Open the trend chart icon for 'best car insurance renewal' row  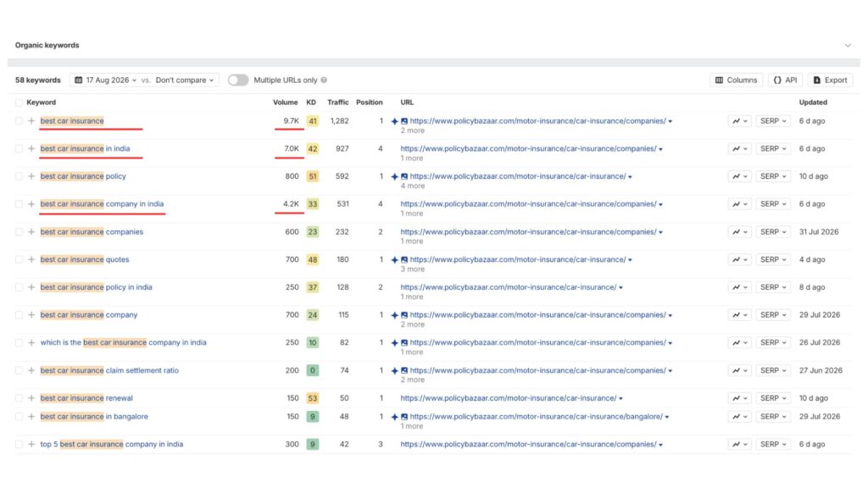click(739, 398)
